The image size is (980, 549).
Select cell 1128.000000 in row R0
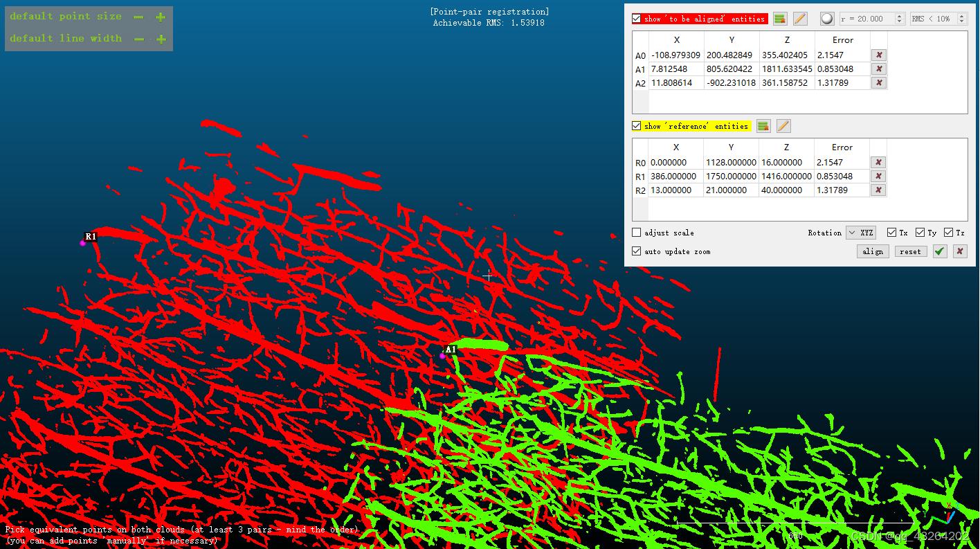(x=732, y=162)
